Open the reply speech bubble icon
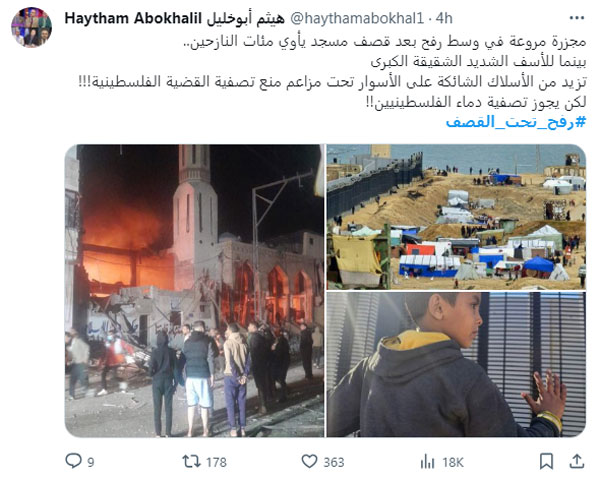This screenshot has width=600, height=479. 73,461
